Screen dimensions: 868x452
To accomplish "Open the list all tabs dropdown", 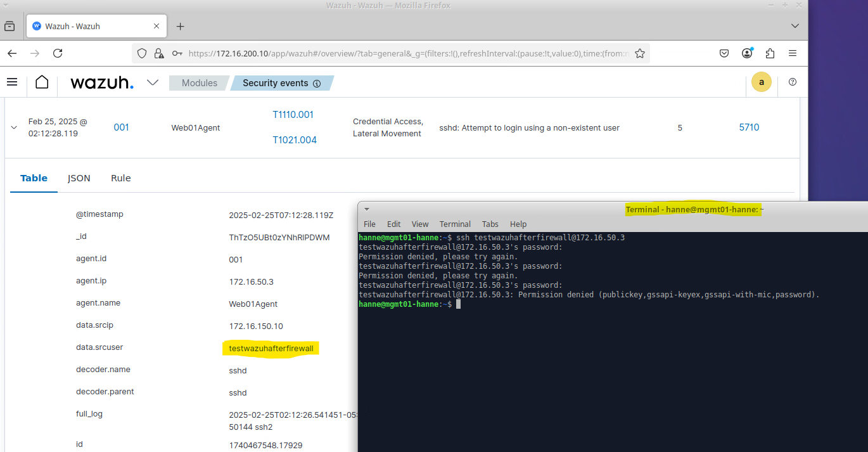I will click(x=795, y=26).
